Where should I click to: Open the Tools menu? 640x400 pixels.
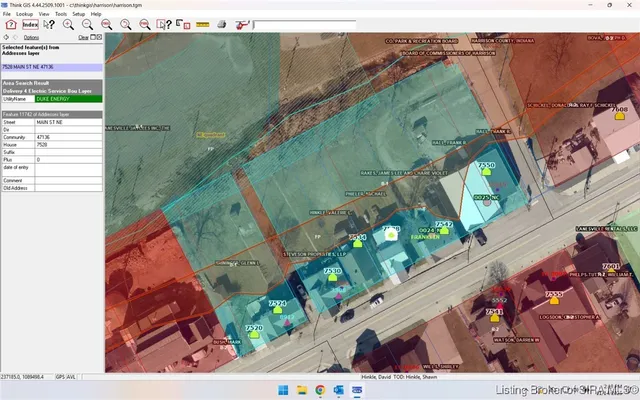pyautogui.click(x=61, y=14)
